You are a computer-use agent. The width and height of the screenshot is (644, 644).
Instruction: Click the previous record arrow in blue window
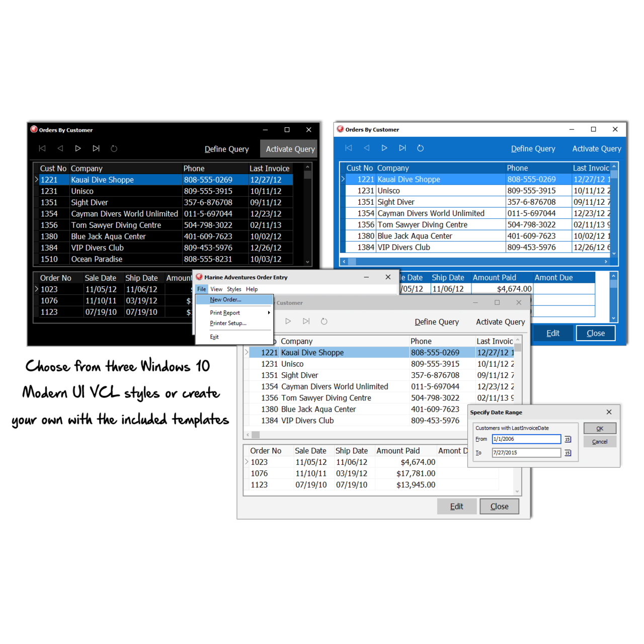tap(367, 148)
